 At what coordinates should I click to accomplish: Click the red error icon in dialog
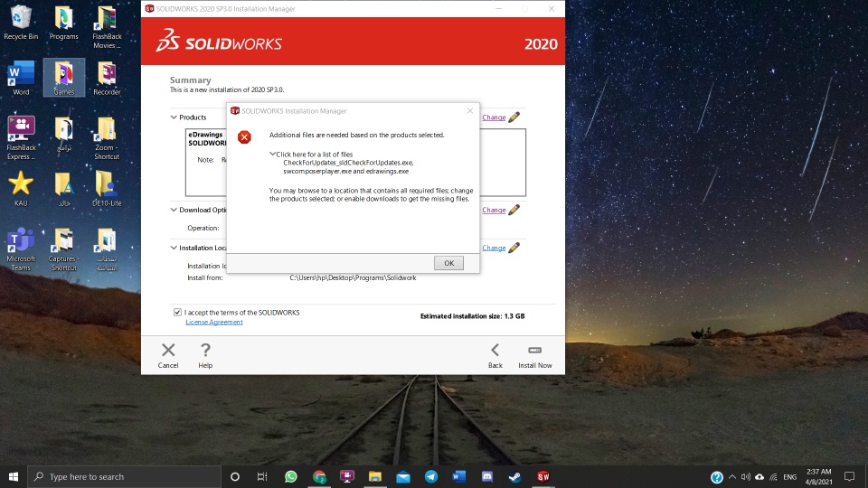244,136
